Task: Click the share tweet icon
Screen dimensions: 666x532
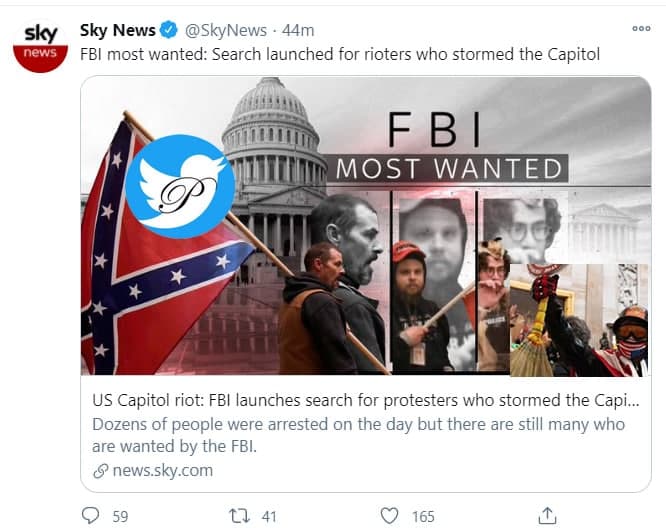Action: (x=546, y=516)
